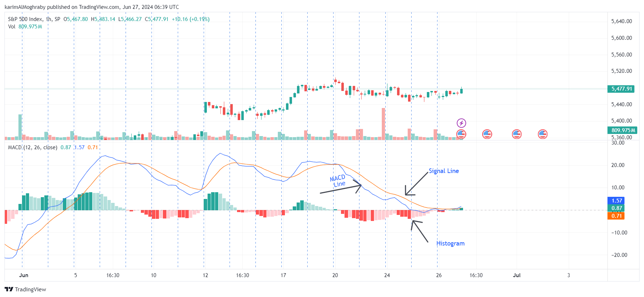Select the Signal Line text annotation
The height and width of the screenshot is (297, 644).
(444, 171)
